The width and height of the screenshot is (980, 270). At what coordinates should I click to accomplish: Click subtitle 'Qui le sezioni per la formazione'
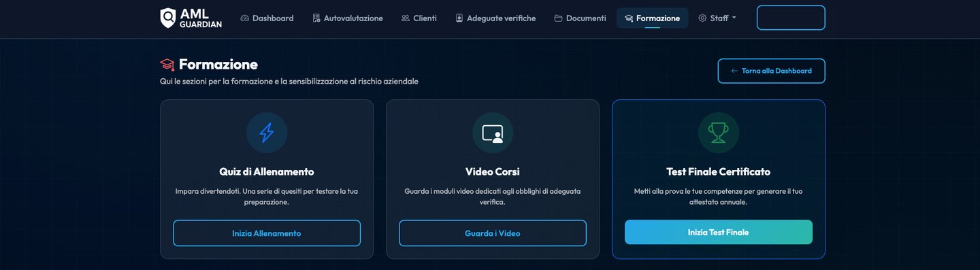(x=289, y=81)
